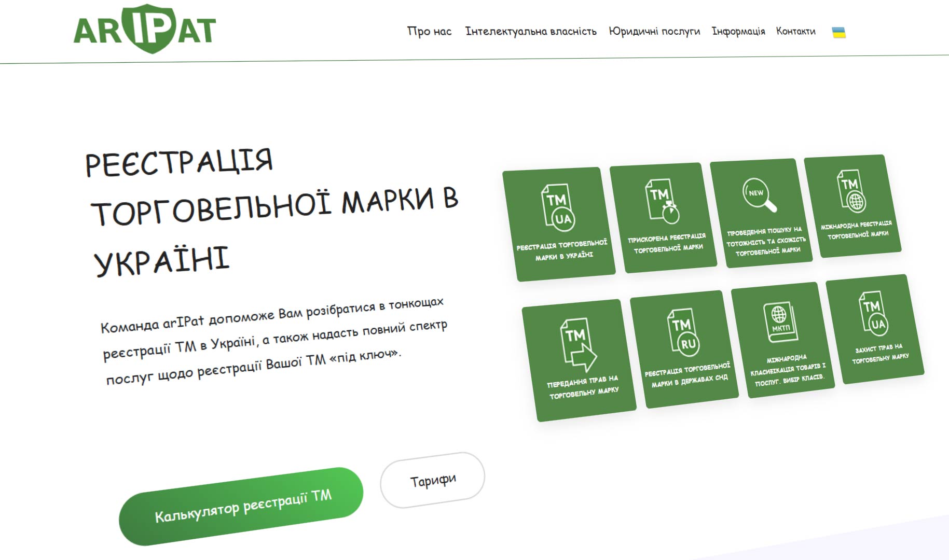The height and width of the screenshot is (560, 949).
Task: Go to the 'Контакти' page
Action: 795,32
